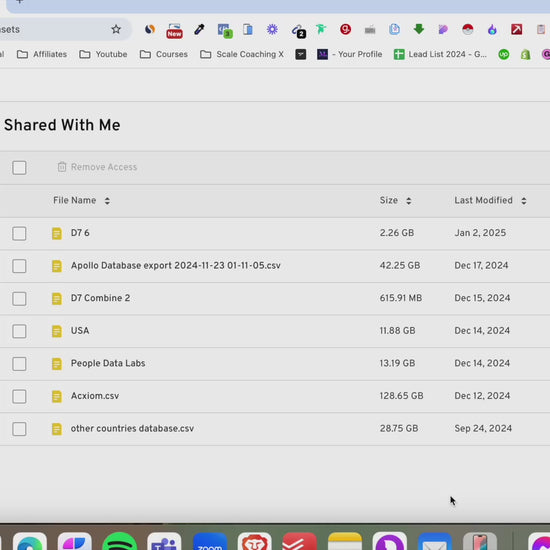Sort by Last Modified column arrows
The image size is (550, 550).
point(524,201)
